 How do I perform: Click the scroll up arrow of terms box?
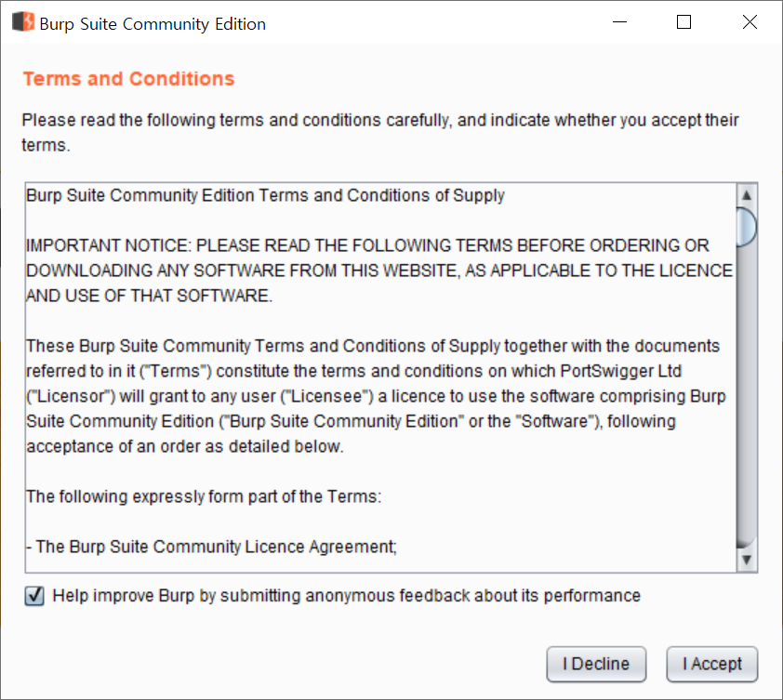747,195
